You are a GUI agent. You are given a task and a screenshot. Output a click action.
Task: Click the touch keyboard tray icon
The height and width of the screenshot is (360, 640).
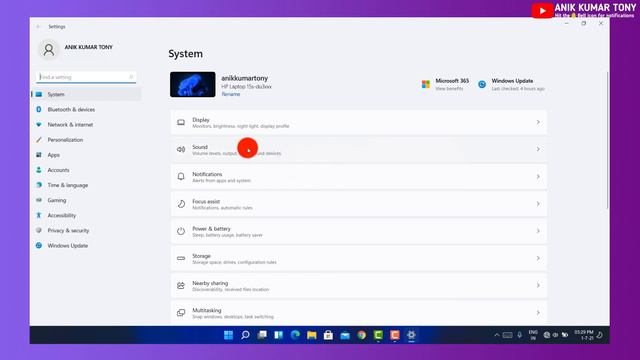click(507, 335)
